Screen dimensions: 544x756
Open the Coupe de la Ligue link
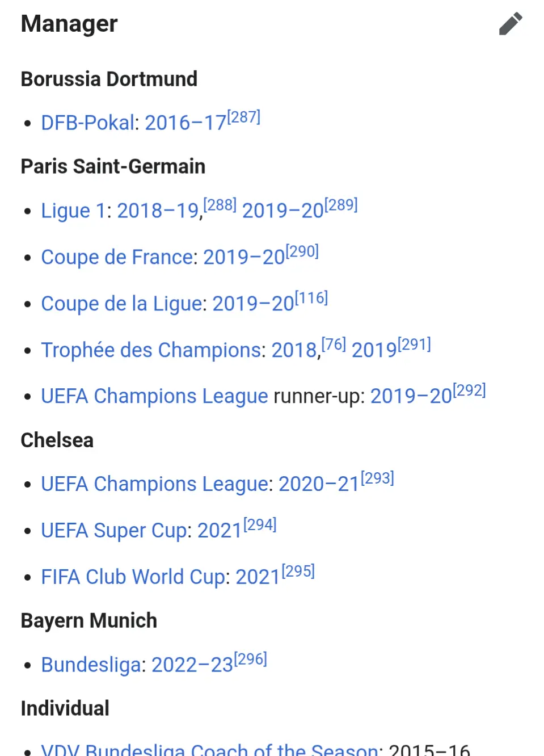[x=122, y=304]
